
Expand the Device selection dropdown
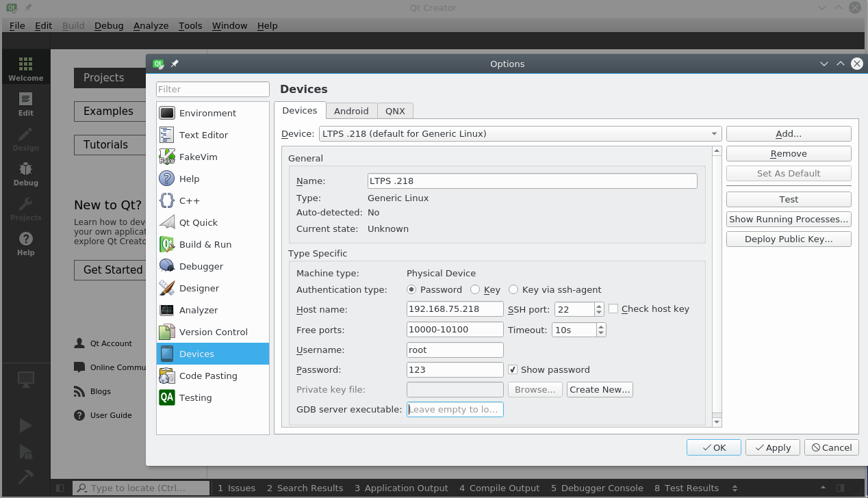coord(714,134)
